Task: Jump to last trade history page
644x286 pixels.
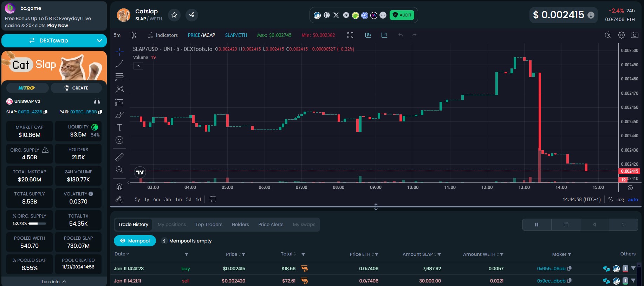Action: pos(623,225)
